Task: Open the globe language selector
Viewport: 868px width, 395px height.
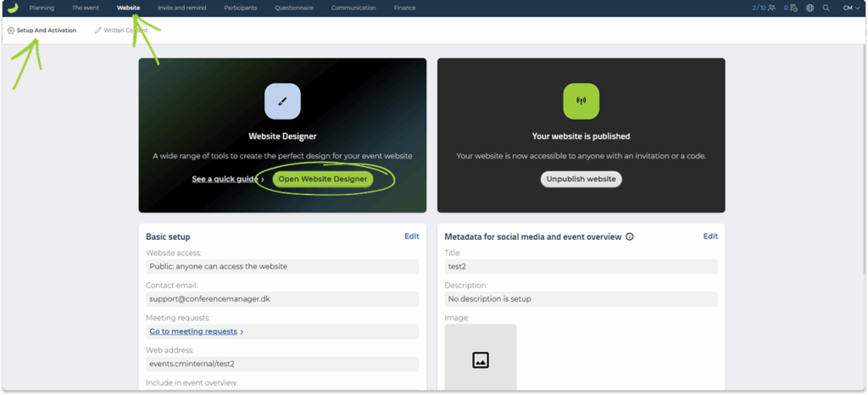Action: 810,8
